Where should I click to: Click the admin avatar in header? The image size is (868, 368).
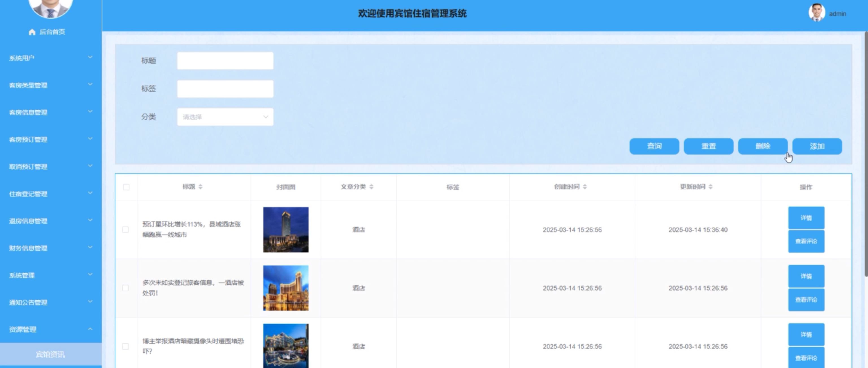tap(817, 13)
